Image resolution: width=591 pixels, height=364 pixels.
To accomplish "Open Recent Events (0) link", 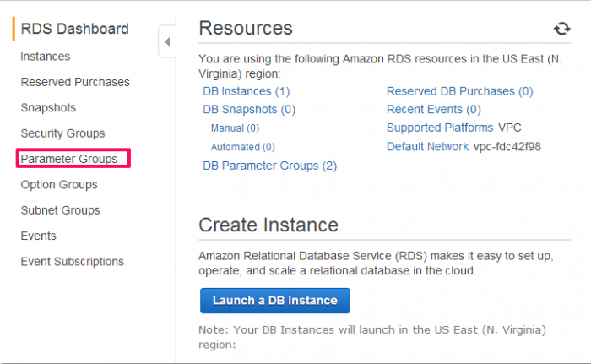I will click(434, 110).
